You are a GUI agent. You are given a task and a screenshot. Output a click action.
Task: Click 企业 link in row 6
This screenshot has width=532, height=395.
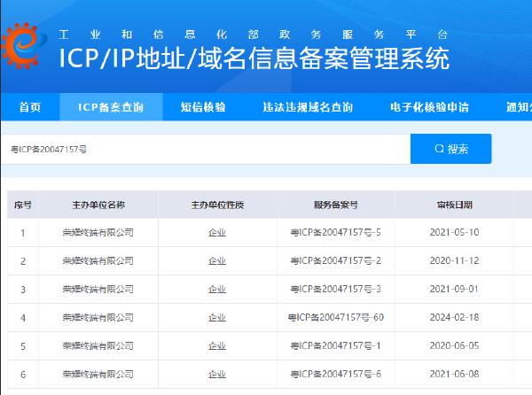(x=217, y=375)
